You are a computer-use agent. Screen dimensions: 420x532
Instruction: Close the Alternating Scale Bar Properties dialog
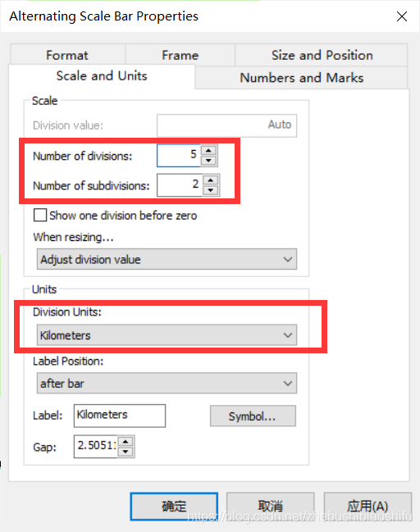[402, 16]
